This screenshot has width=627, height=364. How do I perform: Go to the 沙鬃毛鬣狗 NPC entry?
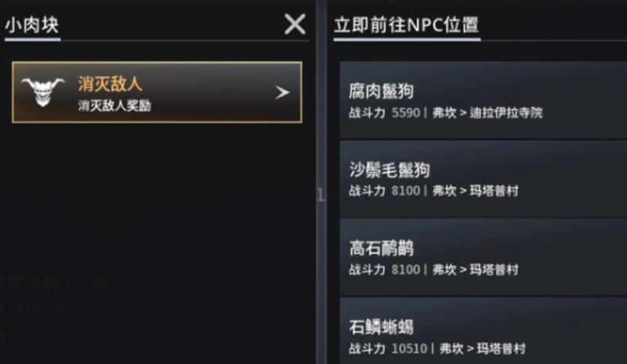click(390, 170)
